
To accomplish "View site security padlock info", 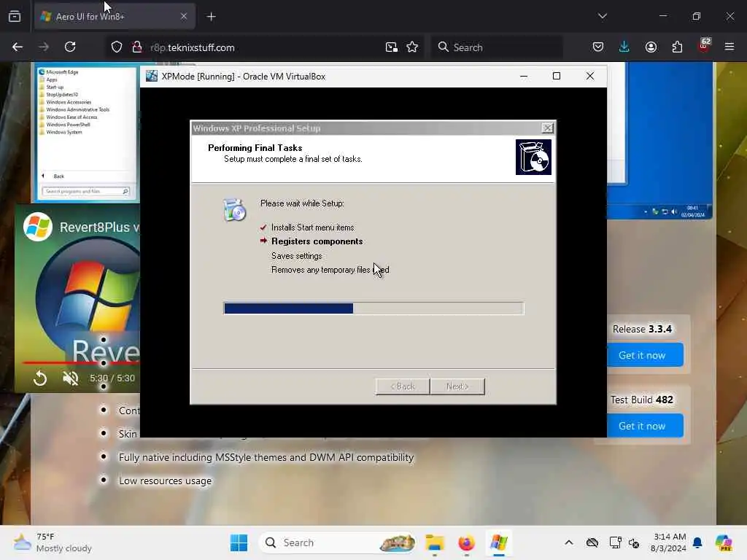I will (137, 47).
